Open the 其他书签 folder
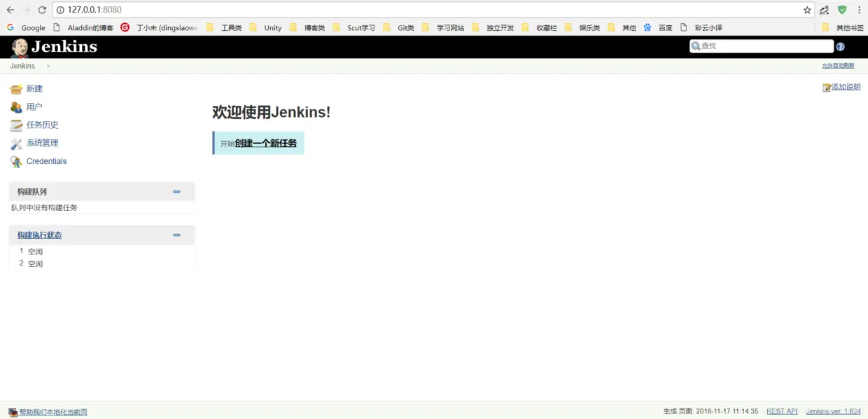This screenshot has height=419, width=868. (842, 28)
